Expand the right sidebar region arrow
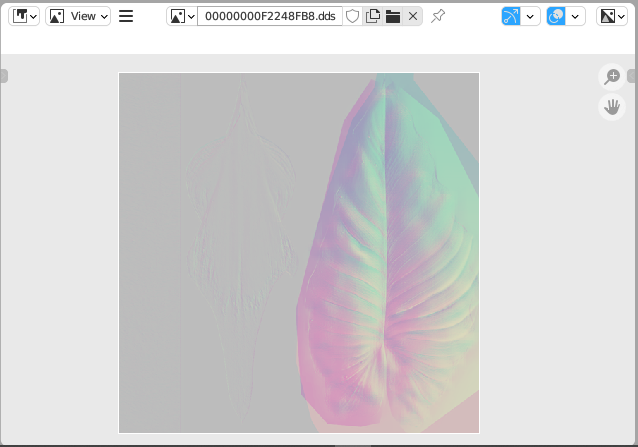Screen dimensions: 638x447 [x=633, y=76]
